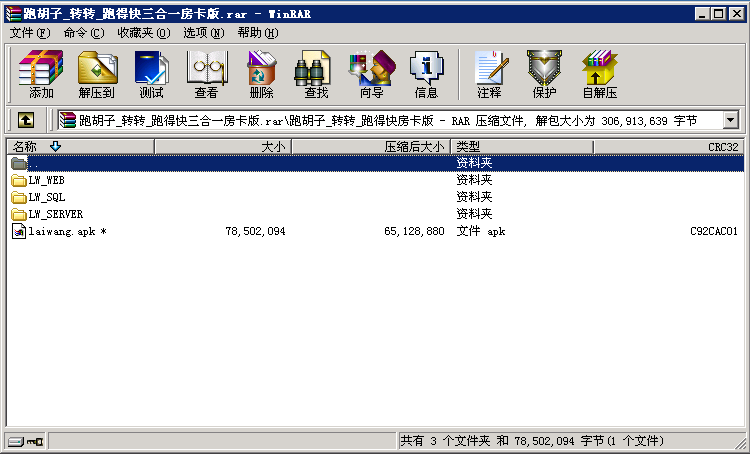750x454 pixels.
Task: Click the drive and key status bar icon
Action: (25, 441)
